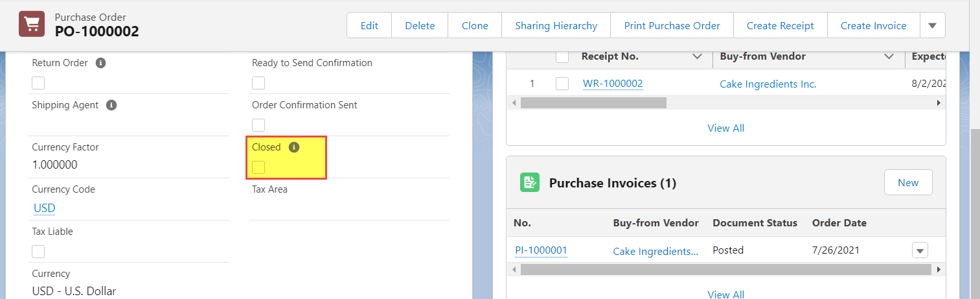The width and height of the screenshot is (980, 299).
Task: Click the invoices No. column header
Action: 522,222
